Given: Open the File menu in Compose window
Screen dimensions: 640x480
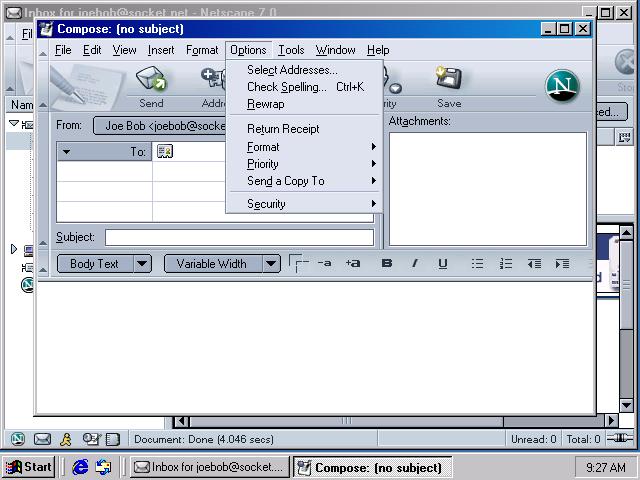Looking at the screenshot, I should 63,50.
